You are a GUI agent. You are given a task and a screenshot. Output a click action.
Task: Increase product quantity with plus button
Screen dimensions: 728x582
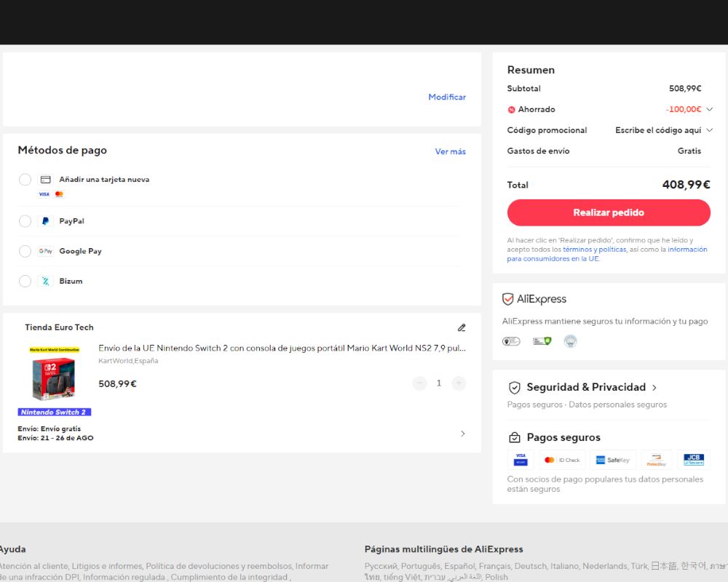coord(459,383)
